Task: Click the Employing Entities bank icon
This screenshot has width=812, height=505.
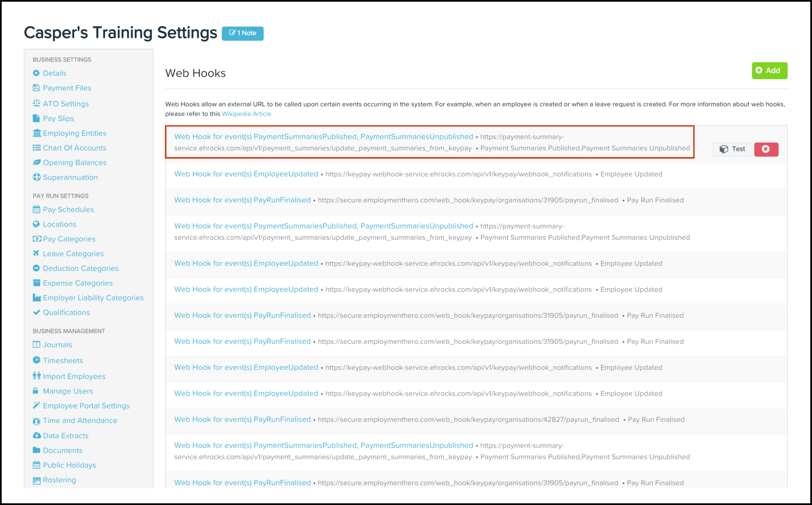Action: 36,133
